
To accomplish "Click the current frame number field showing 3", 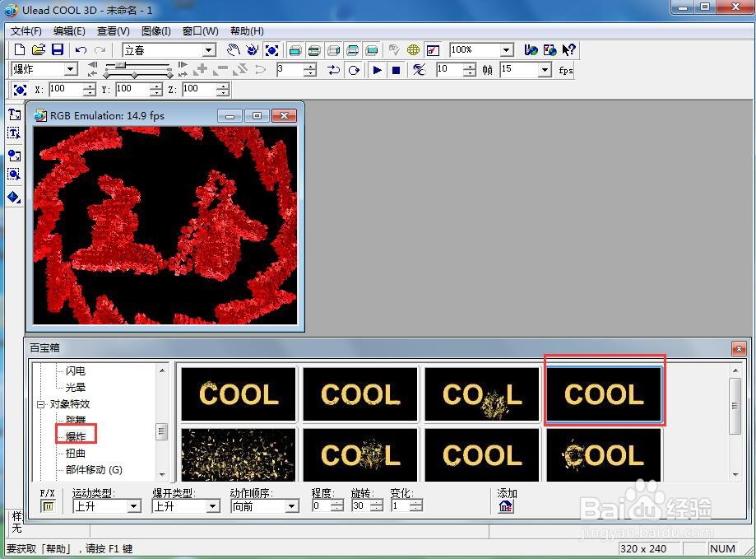I will 290,69.
